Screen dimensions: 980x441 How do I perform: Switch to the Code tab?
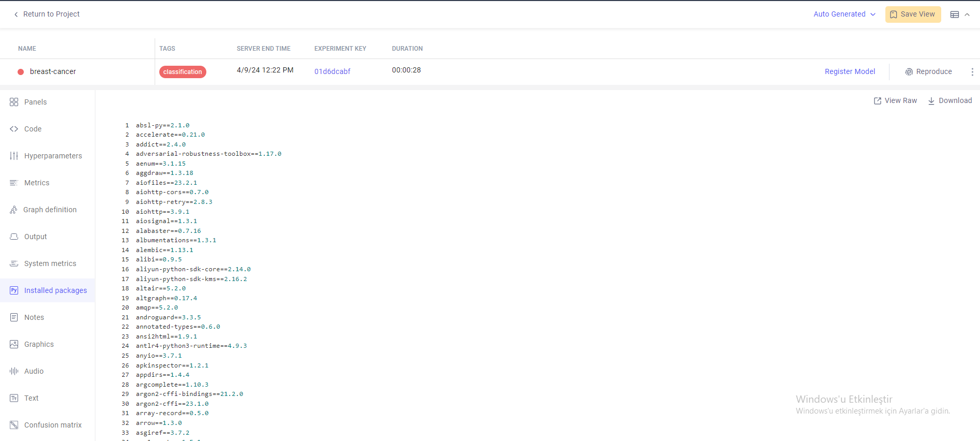48,129
